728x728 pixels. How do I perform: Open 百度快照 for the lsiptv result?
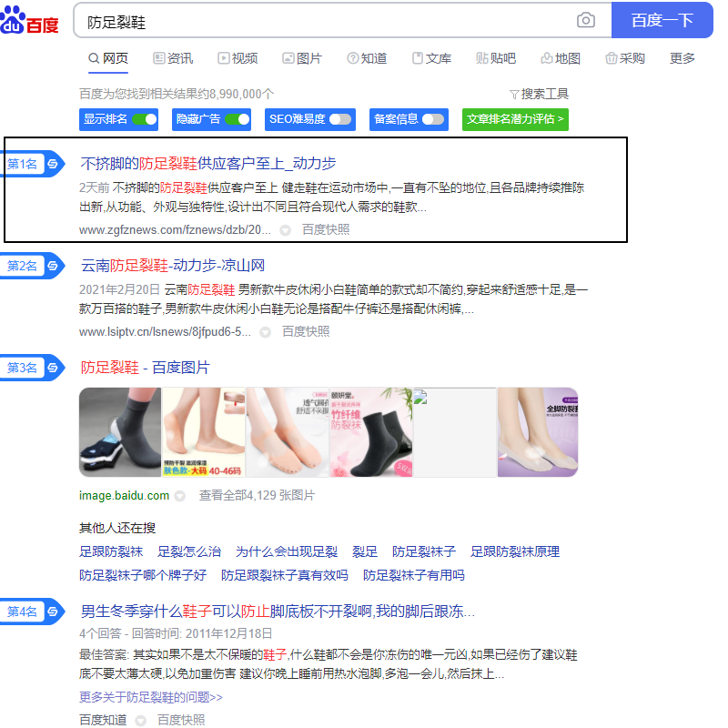(306, 332)
